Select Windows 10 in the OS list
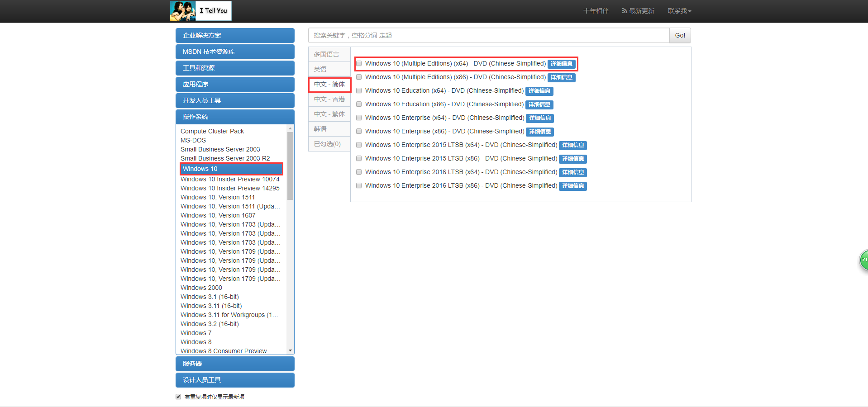The height and width of the screenshot is (407, 868). 231,169
